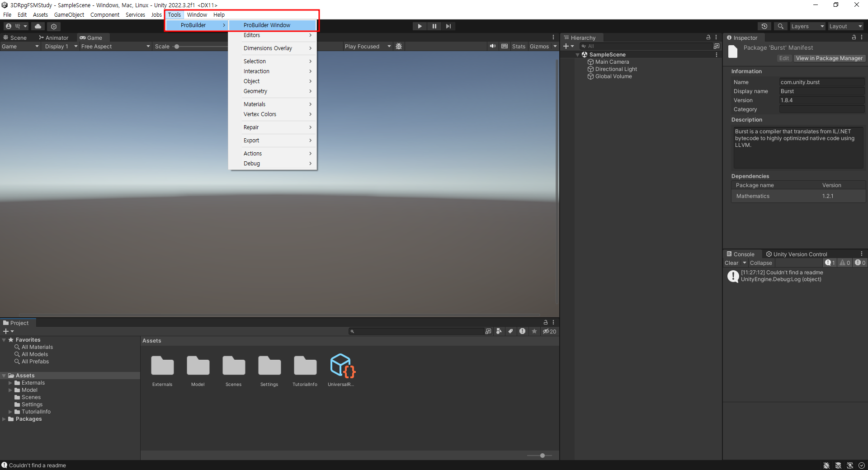Switch to the Scene tab
The height and width of the screenshot is (470, 868).
click(15, 38)
